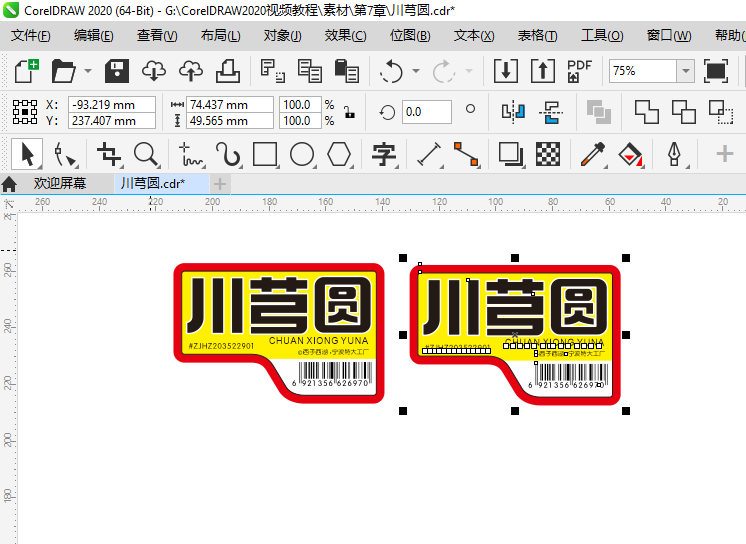Click the plus to customize toolbox
The image size is (746, 544).
[725, 154]
